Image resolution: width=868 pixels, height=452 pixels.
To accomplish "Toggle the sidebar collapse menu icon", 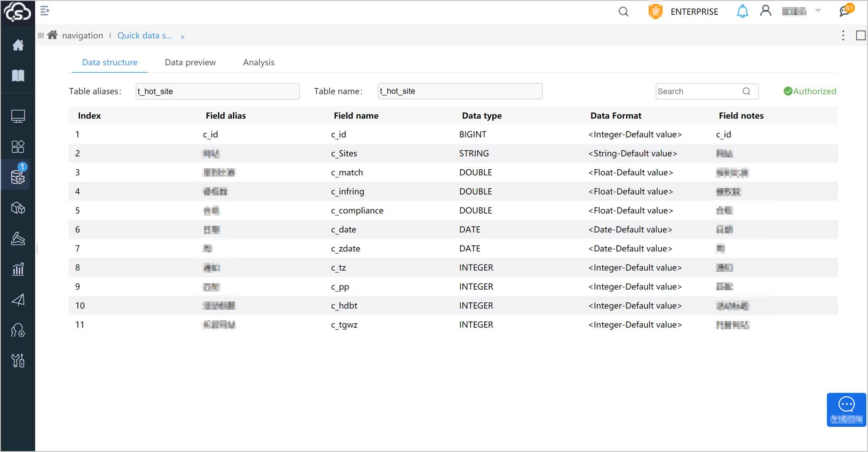I will click(x=45, y=11).
